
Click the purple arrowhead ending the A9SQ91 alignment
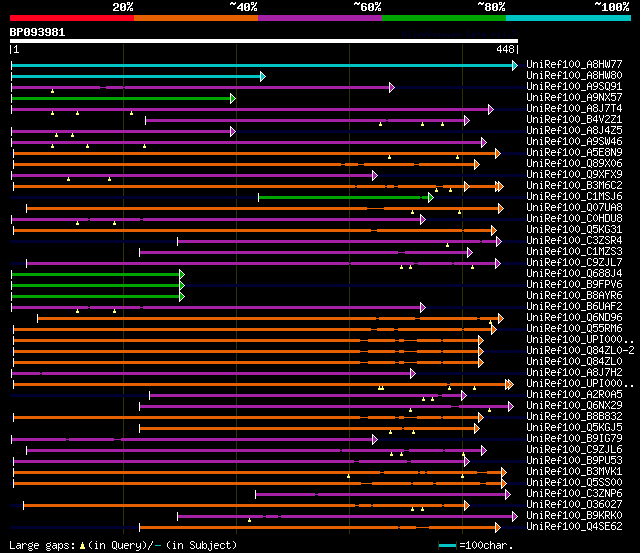click(x=392, y=87)
